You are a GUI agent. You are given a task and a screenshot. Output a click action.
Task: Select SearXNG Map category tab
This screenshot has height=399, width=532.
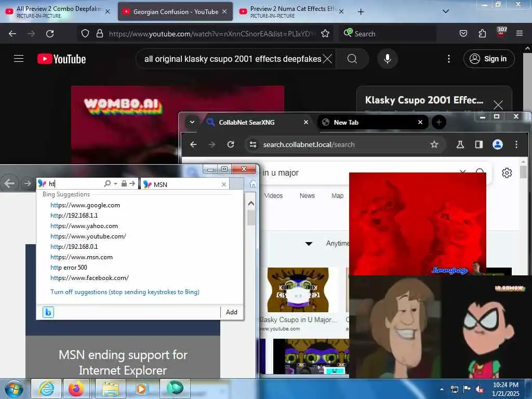pos(337,196)
